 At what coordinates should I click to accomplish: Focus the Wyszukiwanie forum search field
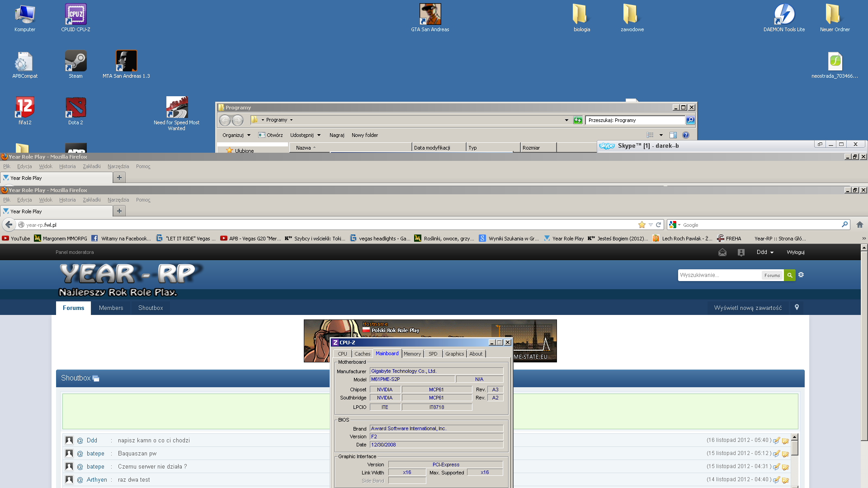coord(720,275)
